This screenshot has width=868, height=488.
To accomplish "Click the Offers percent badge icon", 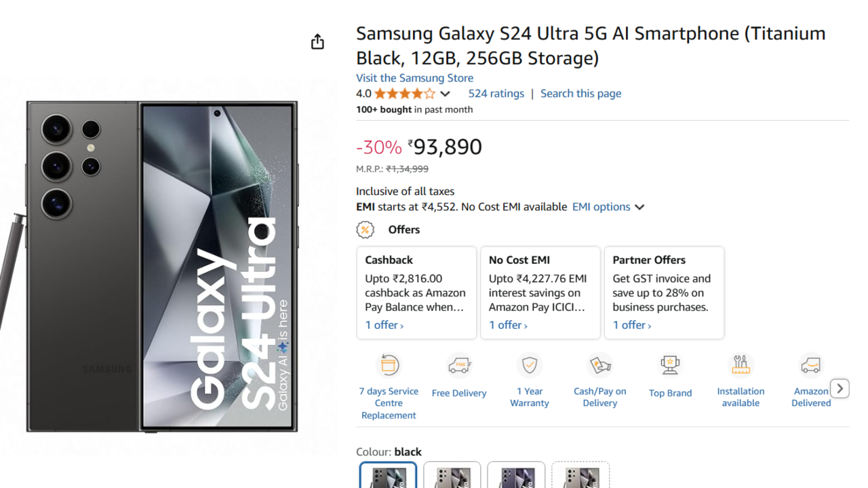I will pyautogui.click(x=365, y=230).
